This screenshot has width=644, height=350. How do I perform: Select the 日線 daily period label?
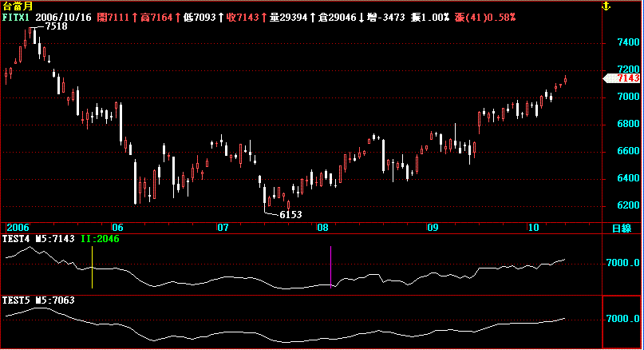(x=621, y=228)
